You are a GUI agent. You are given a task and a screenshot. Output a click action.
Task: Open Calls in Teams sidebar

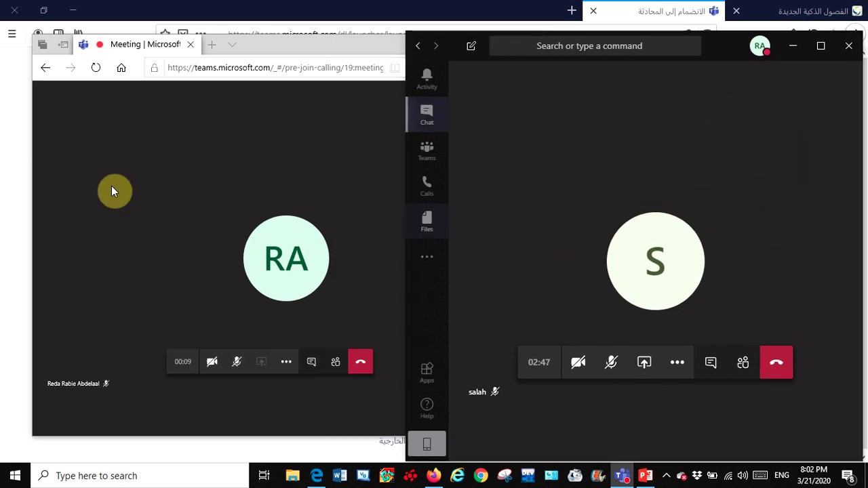click(x=427, y=186)
